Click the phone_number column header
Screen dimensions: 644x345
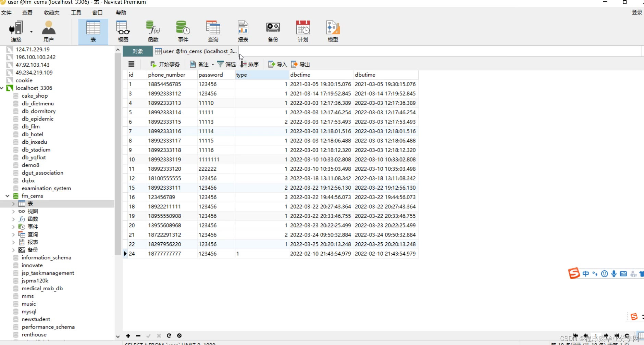[x=172, y=75]
